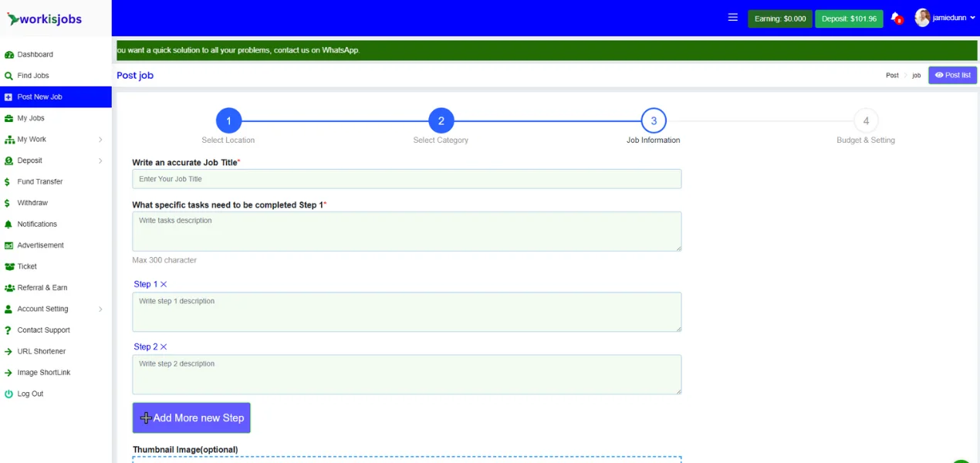Expand the Deposit submenu arrow
This screenshot has height=463, width=980.
(100, 161)
